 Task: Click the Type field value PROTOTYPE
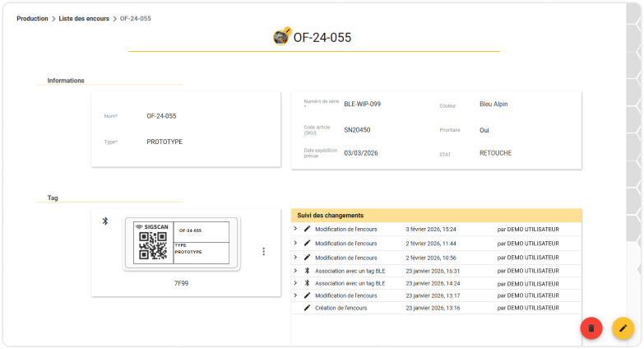click(164, 142)
